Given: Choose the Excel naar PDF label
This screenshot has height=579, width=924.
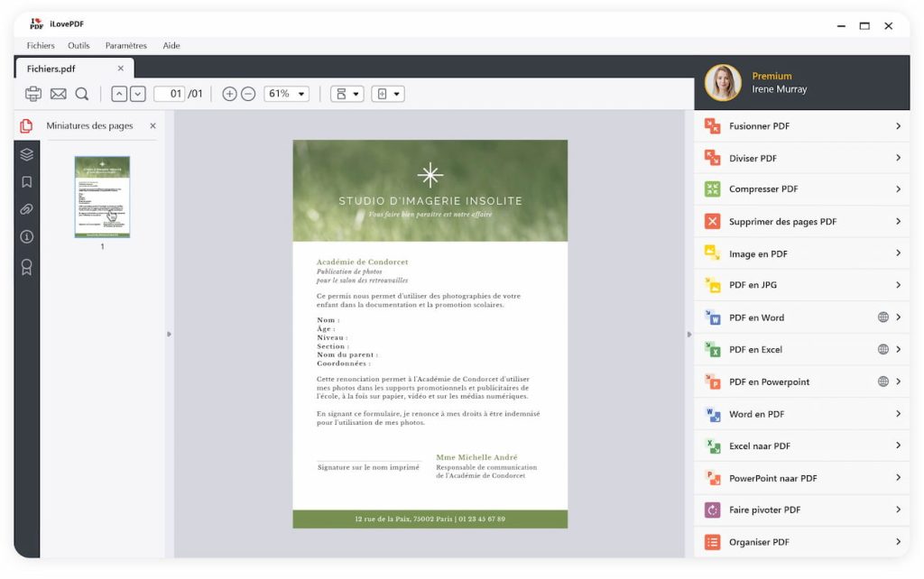Looking at the screenshot, I should [760, 446].
